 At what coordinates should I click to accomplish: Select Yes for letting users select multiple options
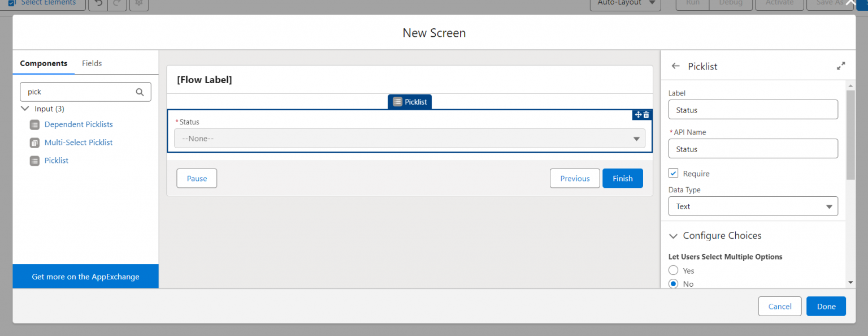tap(673, 270)
